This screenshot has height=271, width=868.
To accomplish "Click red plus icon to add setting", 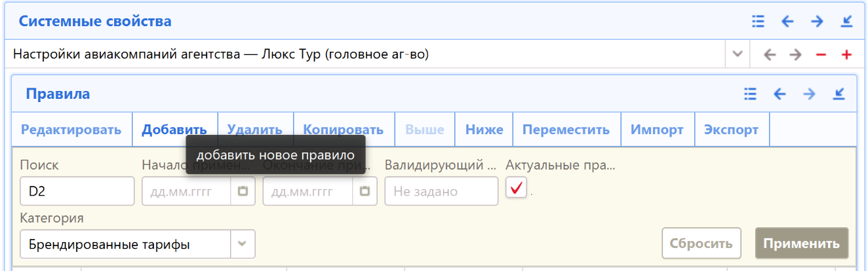I will tap(846, 55).
